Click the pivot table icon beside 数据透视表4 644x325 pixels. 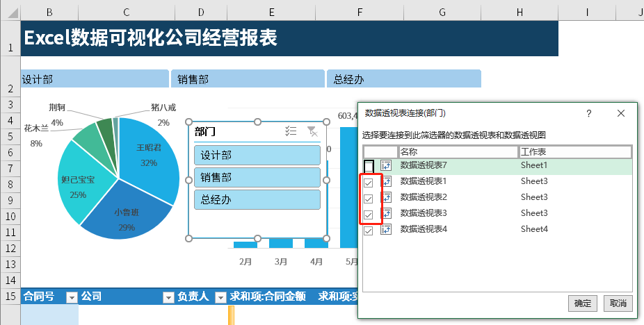[387, 230]
